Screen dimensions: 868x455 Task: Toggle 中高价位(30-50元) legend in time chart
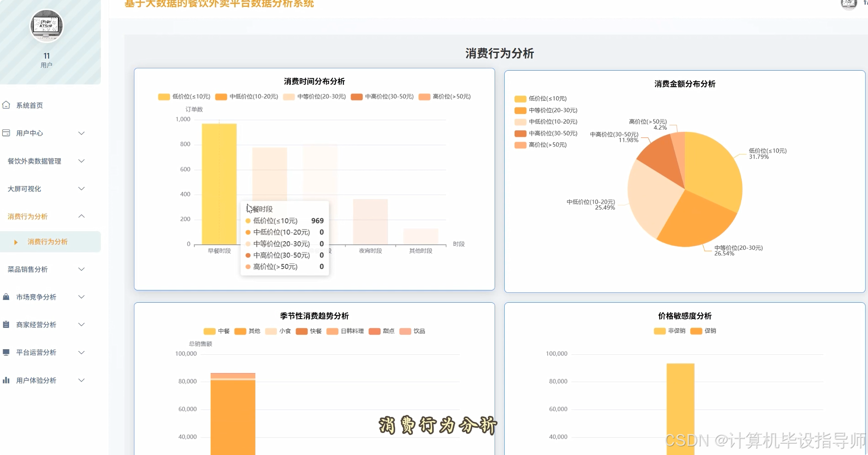(x=382, y=97)
